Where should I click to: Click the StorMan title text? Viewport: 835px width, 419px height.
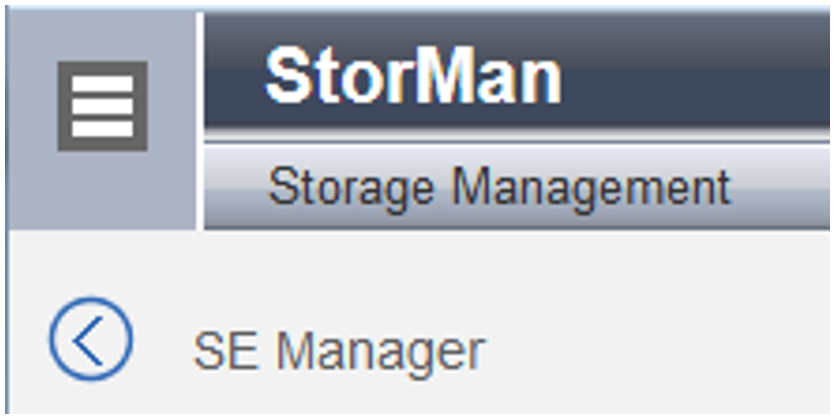[413, 75]
